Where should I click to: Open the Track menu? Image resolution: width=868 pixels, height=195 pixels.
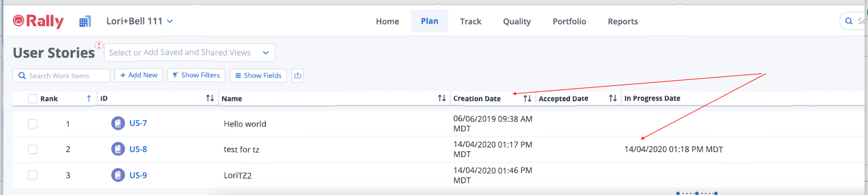(470, 21)
